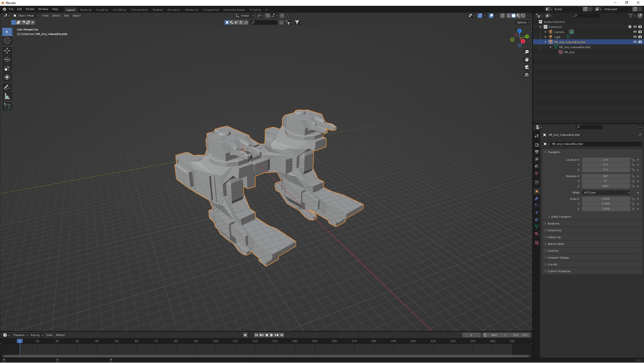Switch to the Sculpting workspace tab

pyautogui.click(x=102, y=10)
